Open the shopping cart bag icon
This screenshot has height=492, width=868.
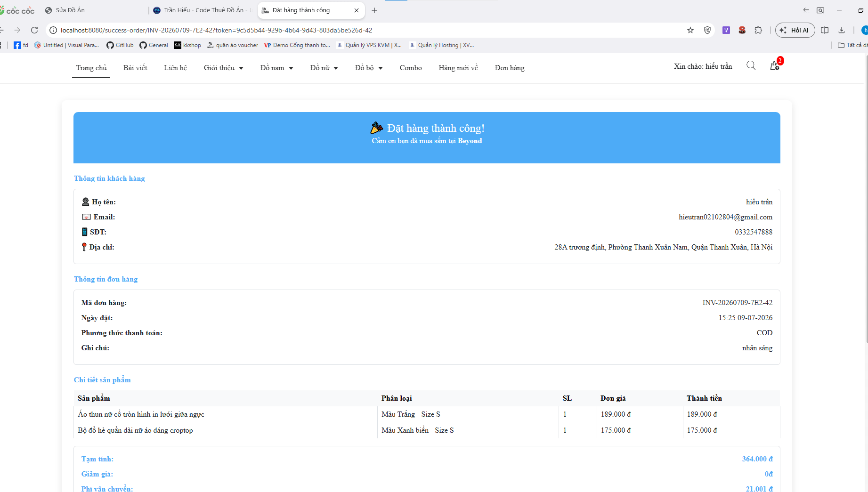774,66
